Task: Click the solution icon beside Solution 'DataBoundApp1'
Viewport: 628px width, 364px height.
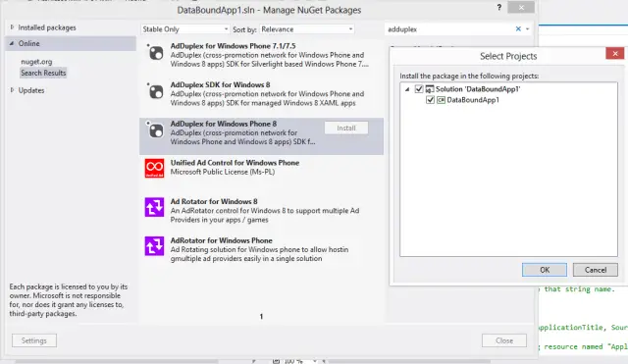Action: [430, 89]
